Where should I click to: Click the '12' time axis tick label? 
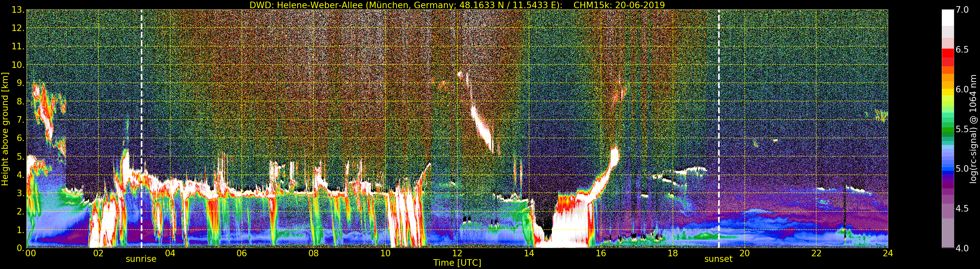tap(457, 253)
